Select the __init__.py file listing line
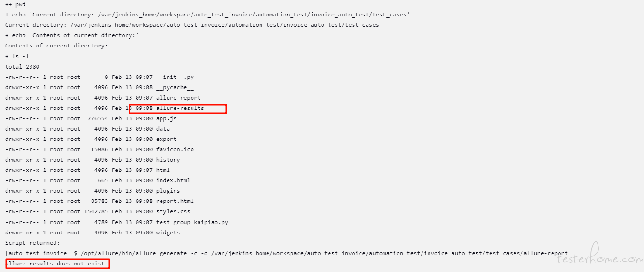The image size is (644, 272). click(x=100, y=77)
